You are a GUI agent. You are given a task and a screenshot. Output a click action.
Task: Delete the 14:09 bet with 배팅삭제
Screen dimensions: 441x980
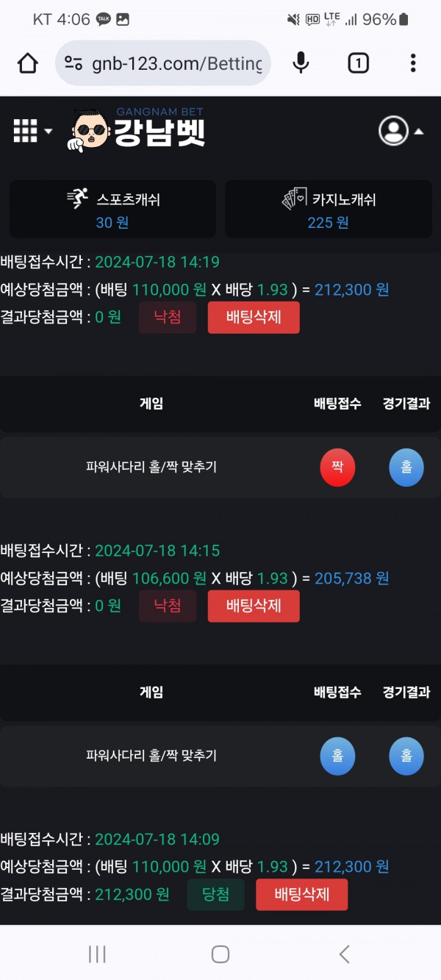301,895
